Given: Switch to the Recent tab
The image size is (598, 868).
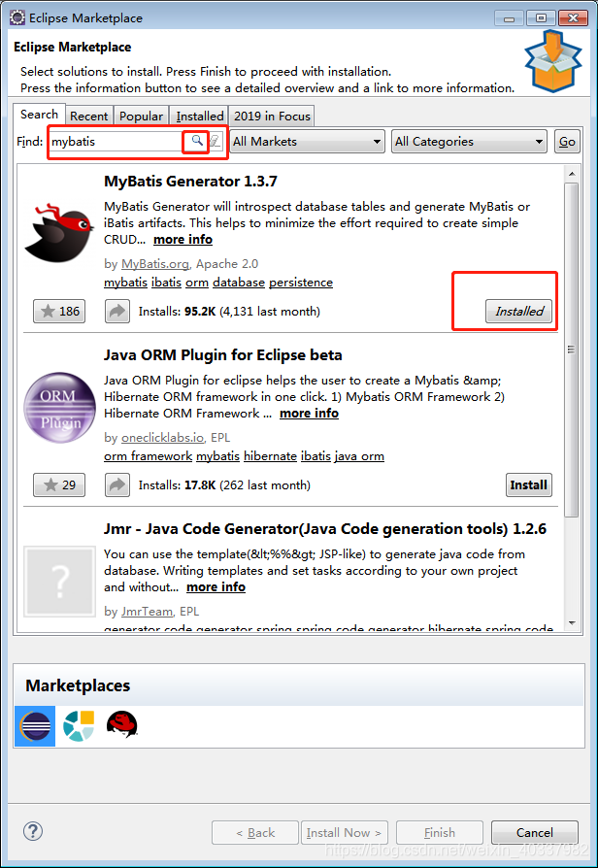Looking at the screenshot, I should tap(89, 116).
